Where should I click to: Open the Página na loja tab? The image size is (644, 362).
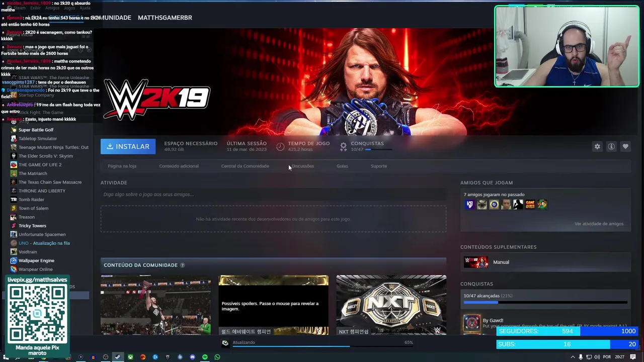coord(122,166)
